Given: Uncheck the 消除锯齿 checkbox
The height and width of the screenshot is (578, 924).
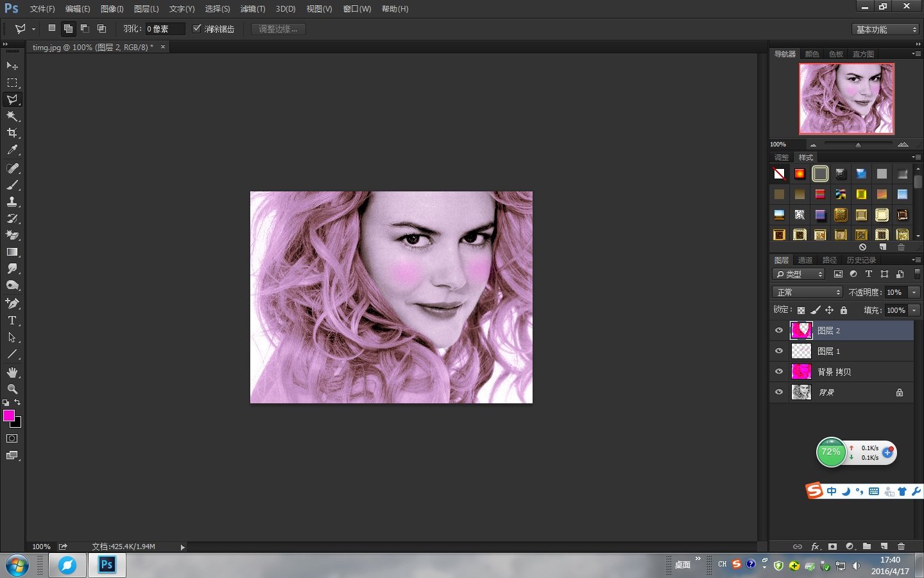Looking at the screenshot, I should [197, 28].
